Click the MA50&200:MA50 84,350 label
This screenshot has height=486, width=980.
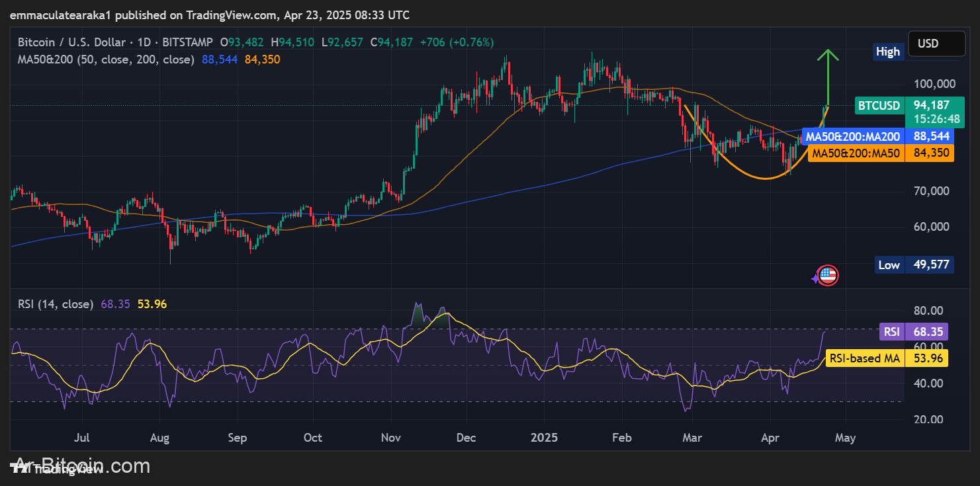(881, 153)
